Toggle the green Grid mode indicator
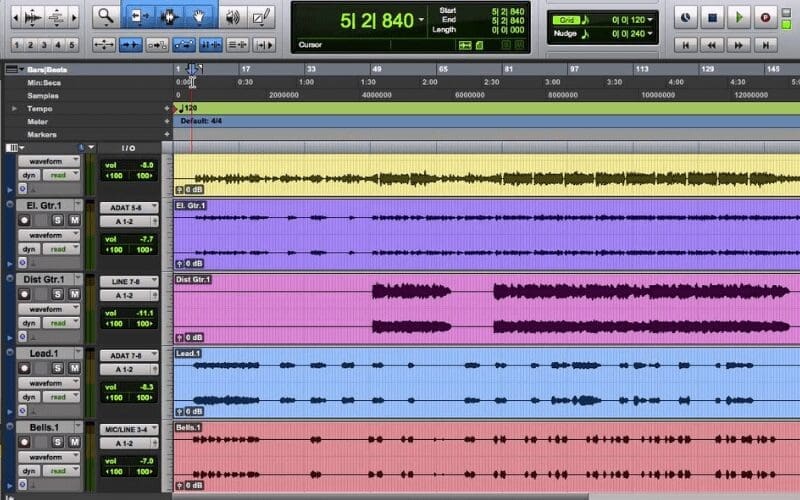 566,20
